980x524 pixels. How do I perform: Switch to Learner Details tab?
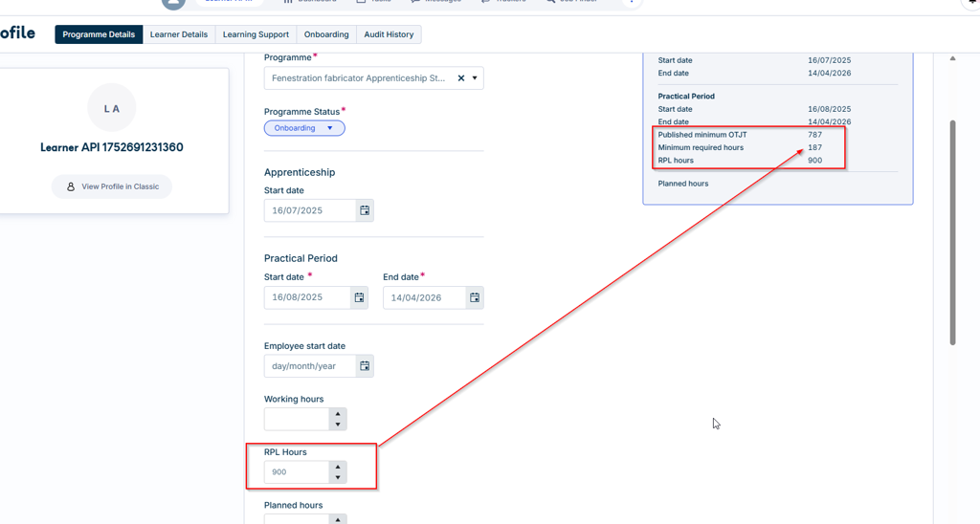pos(179,34)
